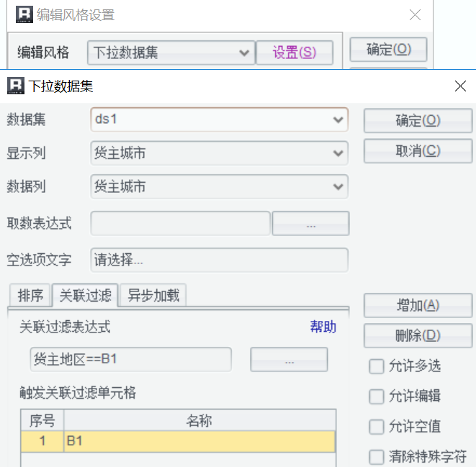Image resolution: width=476 pixels, height=467 pixels.
Task: Click the 空选项文字 input field
Action: pos(219,260)
